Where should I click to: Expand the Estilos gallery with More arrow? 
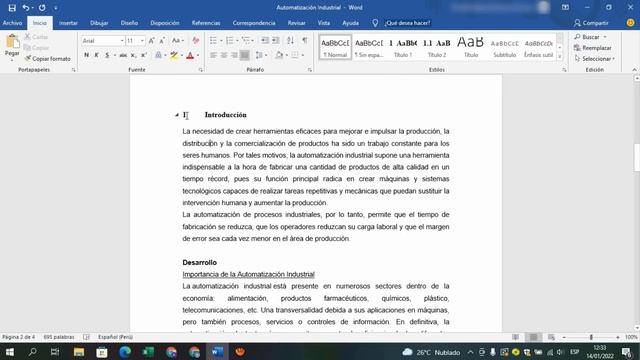[x=560, y=57]
